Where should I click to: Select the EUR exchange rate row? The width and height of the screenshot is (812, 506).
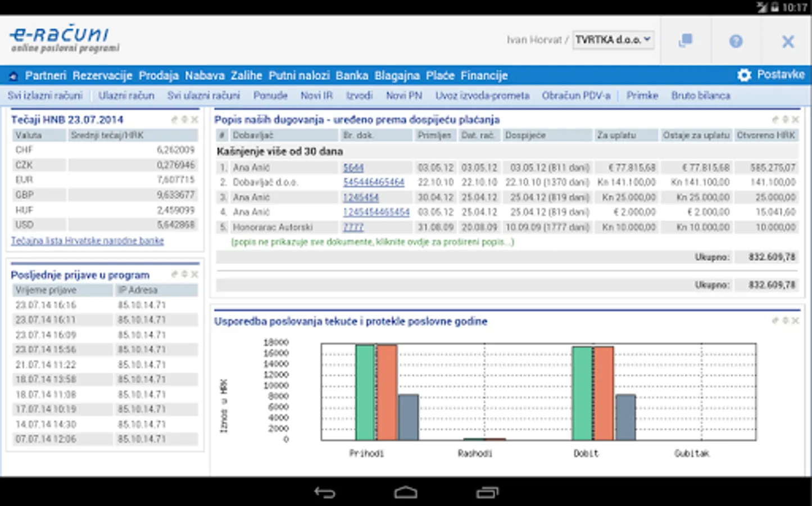pos(105,180)
